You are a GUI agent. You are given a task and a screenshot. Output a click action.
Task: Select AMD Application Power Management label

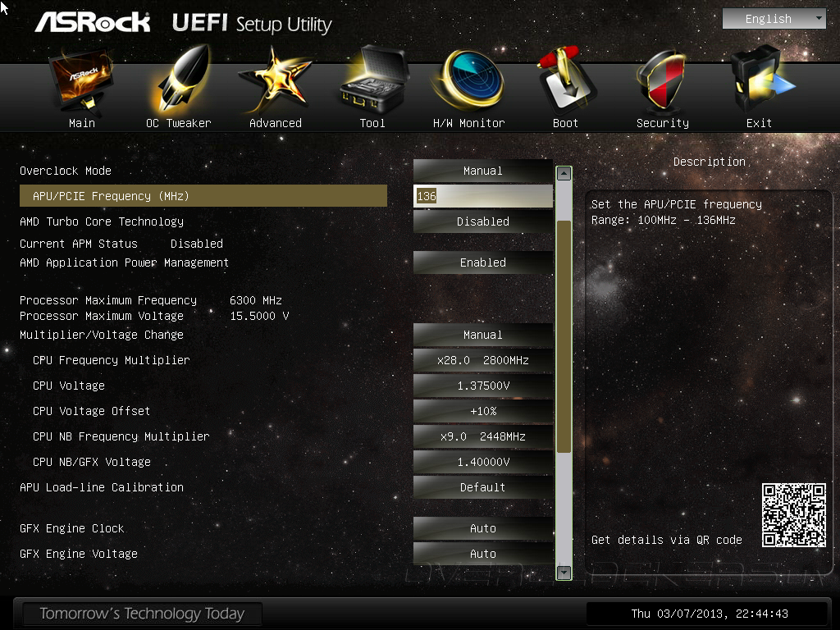125,262
